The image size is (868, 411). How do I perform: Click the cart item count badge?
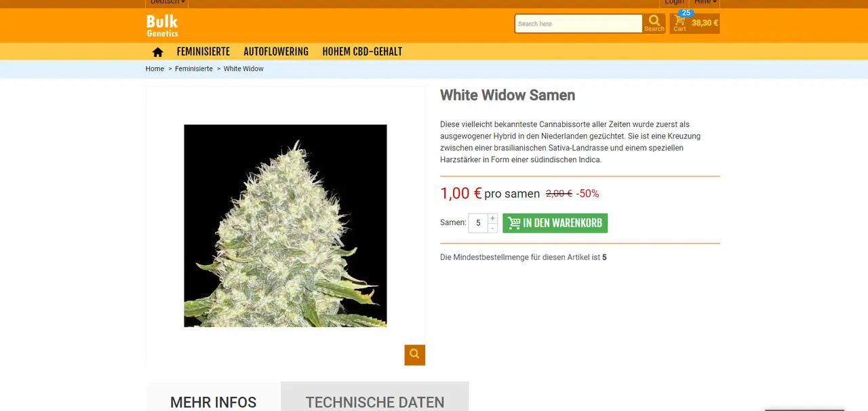686,13
